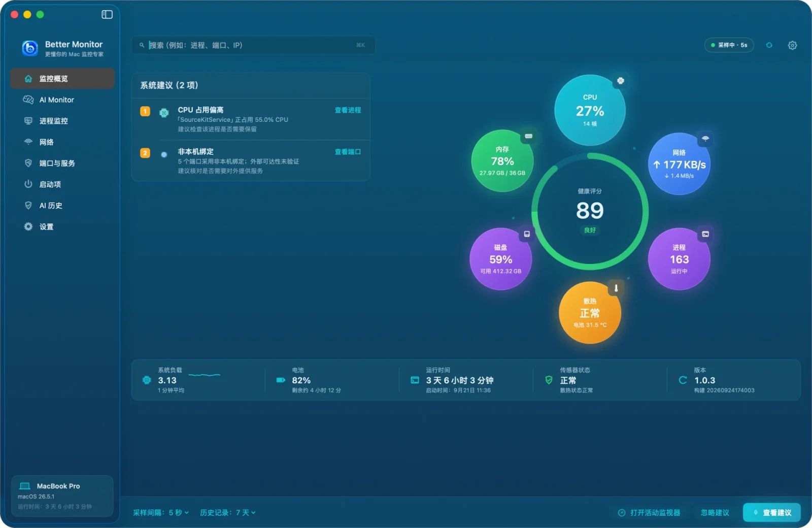The image size is (812, 528).
Task: Click the chip icon on the CPU bubble
Action: click(620, 81)
